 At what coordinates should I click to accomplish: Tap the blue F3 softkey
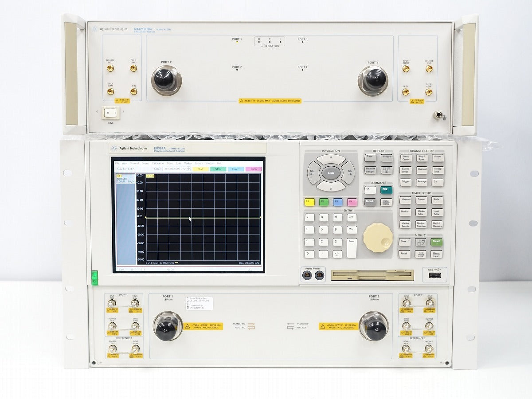[x=338, y=202]
